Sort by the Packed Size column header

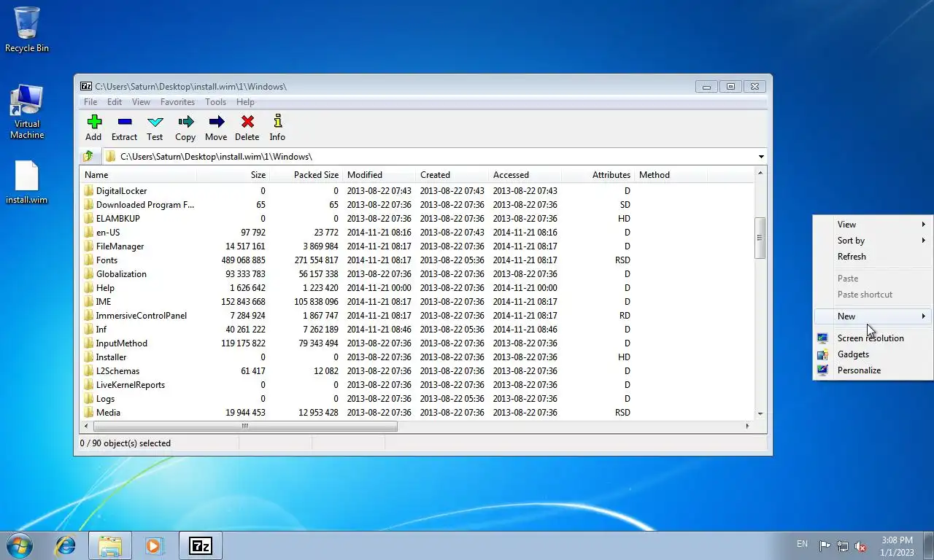pos(306,175)
